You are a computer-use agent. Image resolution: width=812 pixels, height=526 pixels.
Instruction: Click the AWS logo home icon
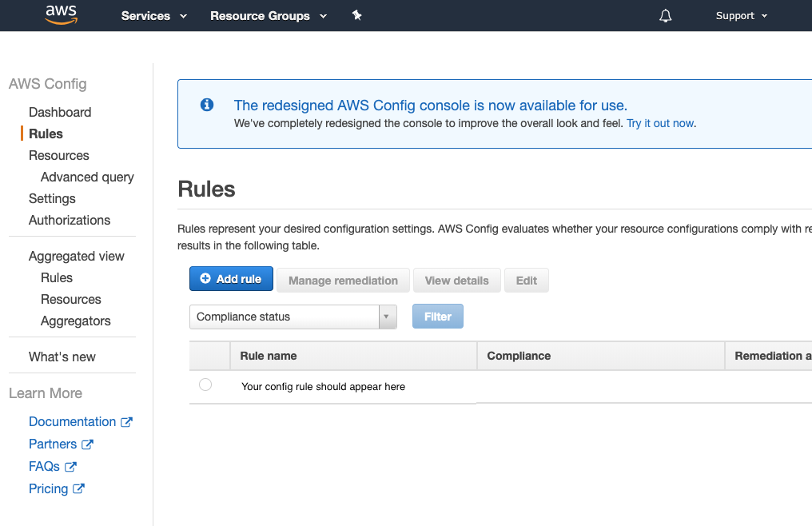61,14
